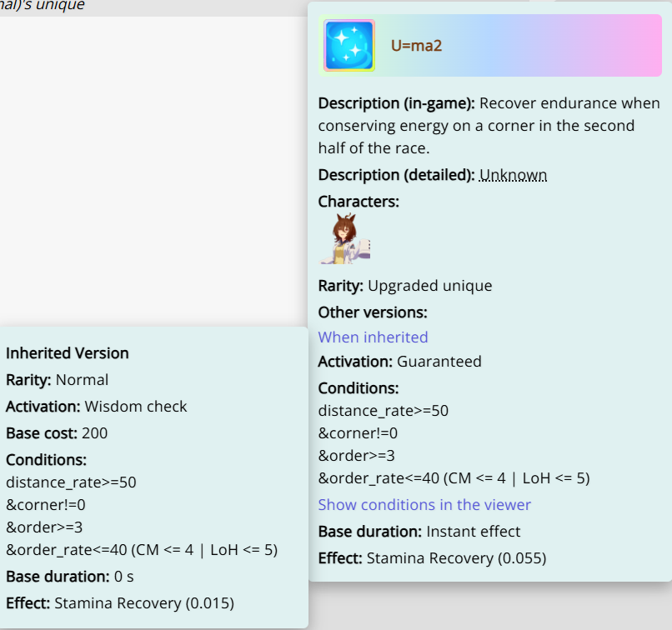The height and width of the screenshot is (630, 672).
Task: Click Show conditions in the viewer link
Action: [424, 504]
